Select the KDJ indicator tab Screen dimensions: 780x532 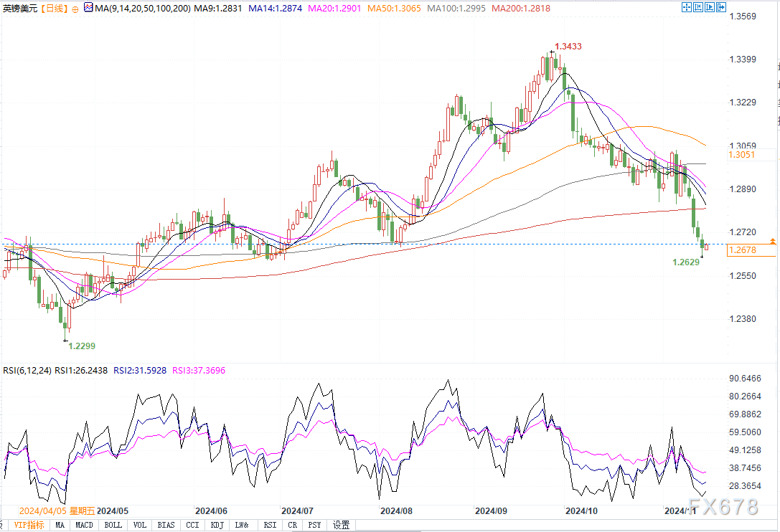point(217,525)
